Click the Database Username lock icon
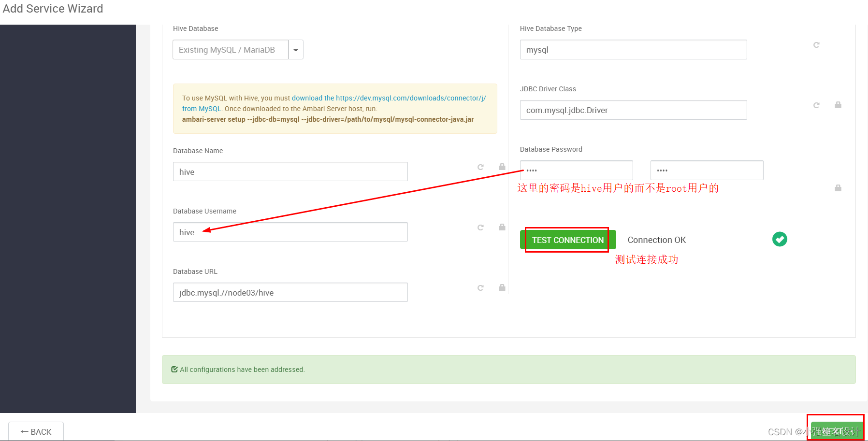The image size is (868, 441). tap(502, 227)
